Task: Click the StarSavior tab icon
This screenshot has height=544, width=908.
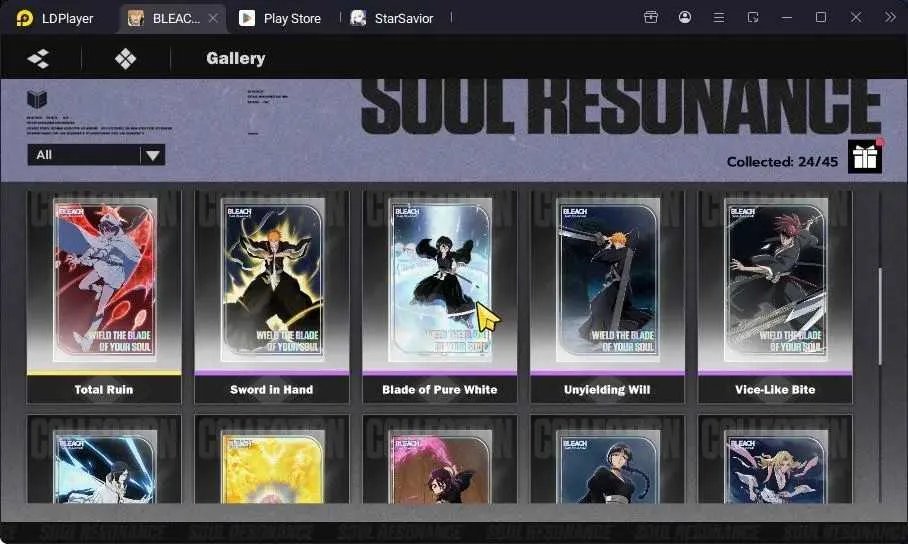Action: coord(358,18)
